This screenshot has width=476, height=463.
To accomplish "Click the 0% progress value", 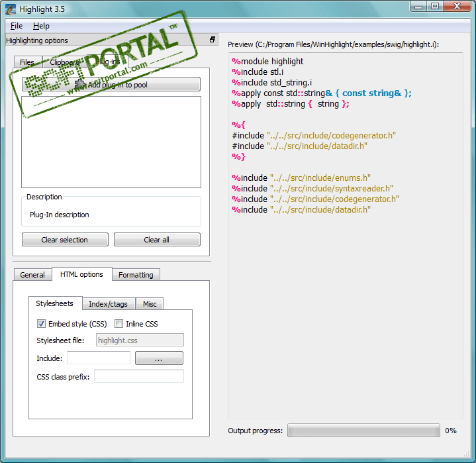I will (451, 431).
